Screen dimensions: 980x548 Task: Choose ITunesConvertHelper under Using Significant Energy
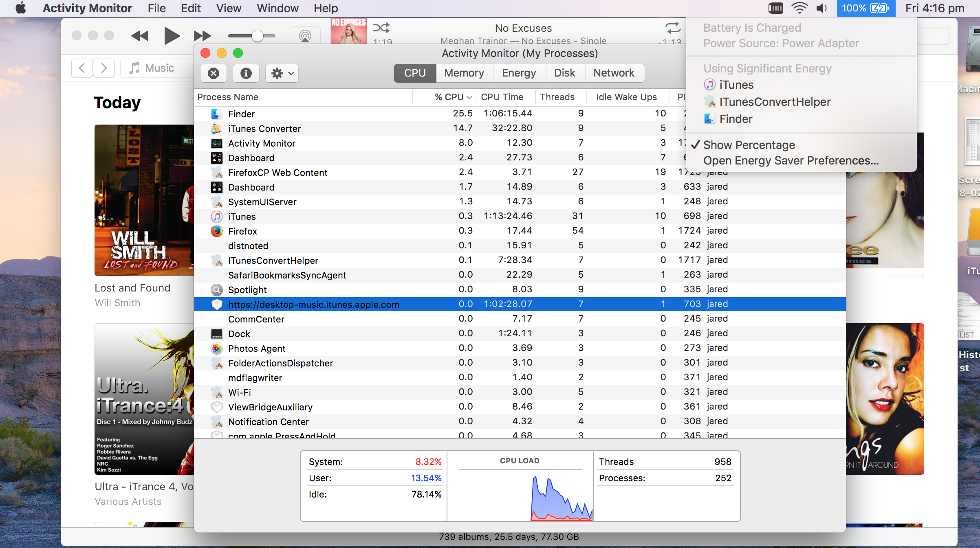pos(802,102)
